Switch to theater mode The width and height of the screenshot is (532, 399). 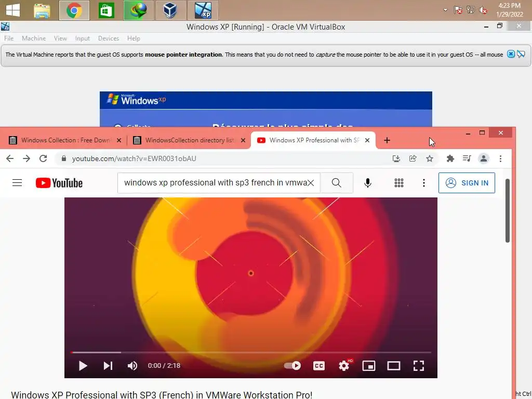pos(394,366)
